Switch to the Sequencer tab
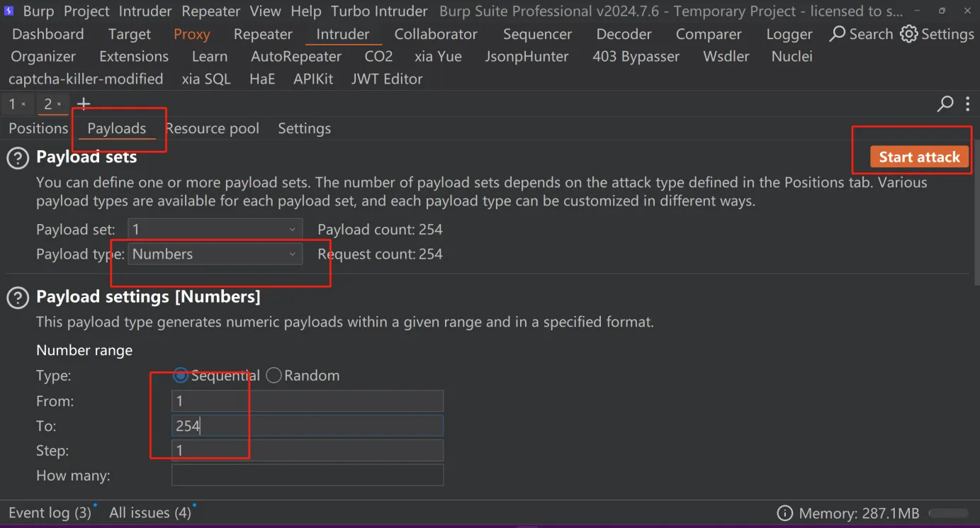Image resolution: width=980 pixels, height=528 pixels. (538, 34)
